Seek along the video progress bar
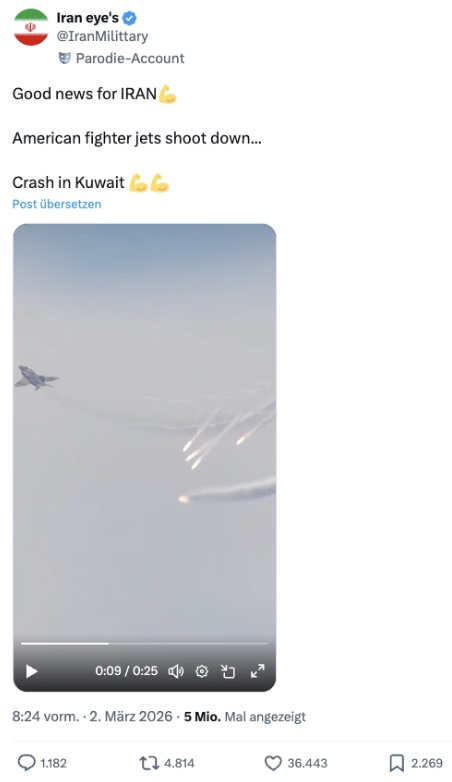Screen dimensions: 452x782 tap(145, 644)
